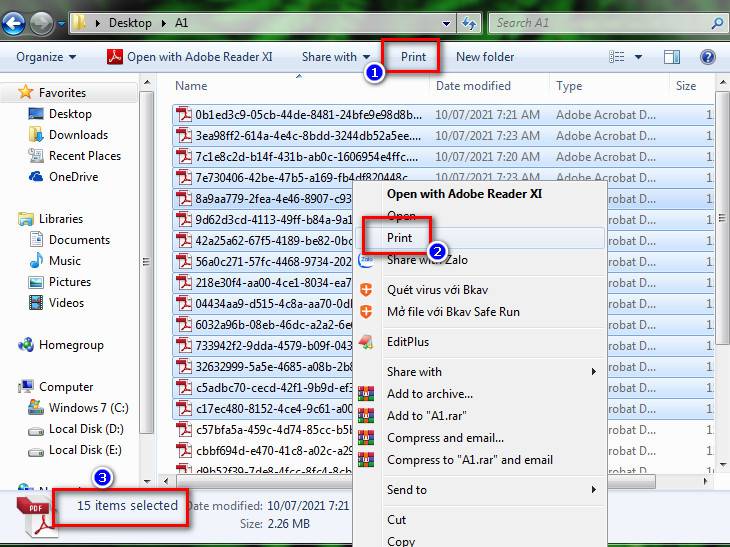This screenshot has width=730, height=547.
Task: Choose Add to "A1.rar" menu entry
Action: click(x=480, y=415)
